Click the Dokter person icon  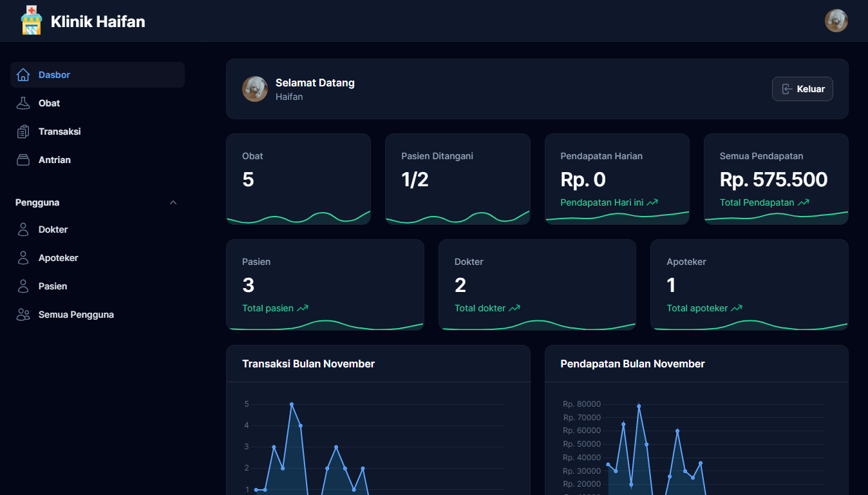tap(23, 229)
